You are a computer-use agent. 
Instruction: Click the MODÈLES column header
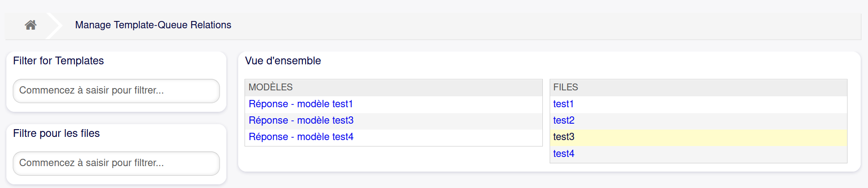click(271, 87)
